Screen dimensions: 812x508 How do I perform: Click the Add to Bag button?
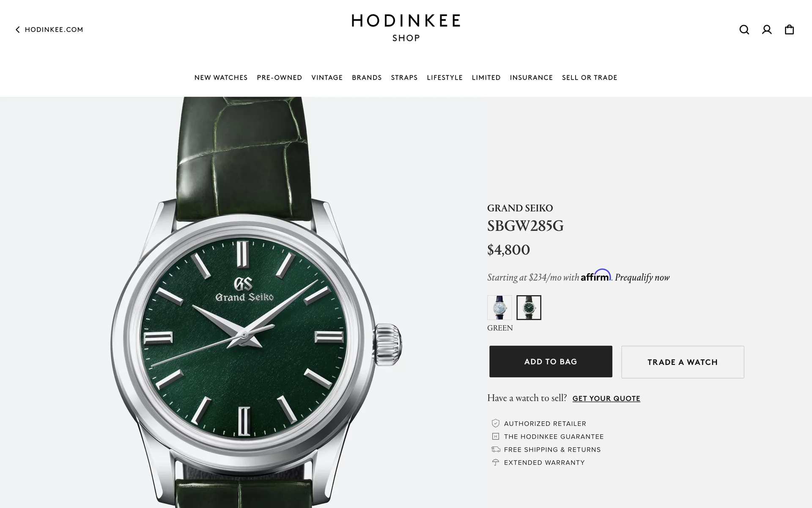pos(551,362)
